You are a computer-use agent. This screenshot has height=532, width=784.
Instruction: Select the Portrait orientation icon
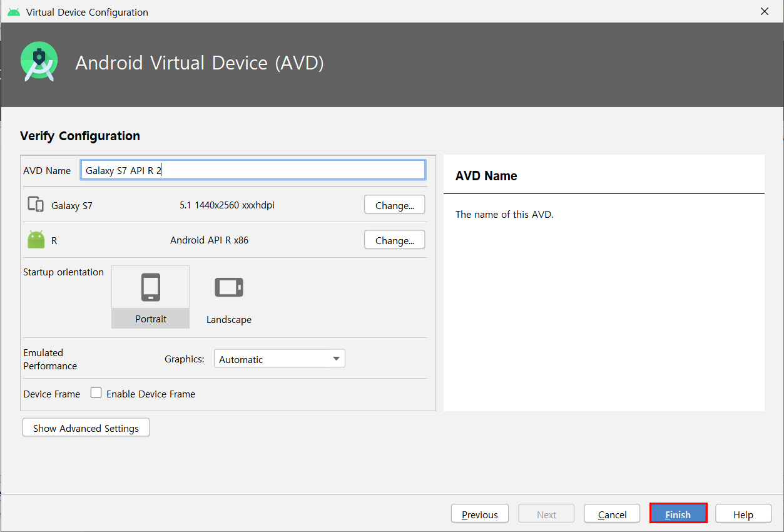point(151,287)
